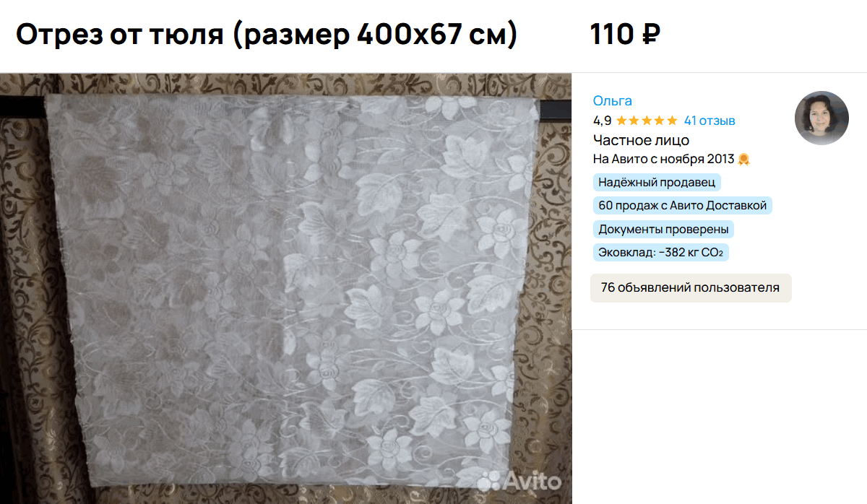This screenshot has width=867, height=504.
Task: Click the award medal icon beside 2013
Action: pos(743,159)
